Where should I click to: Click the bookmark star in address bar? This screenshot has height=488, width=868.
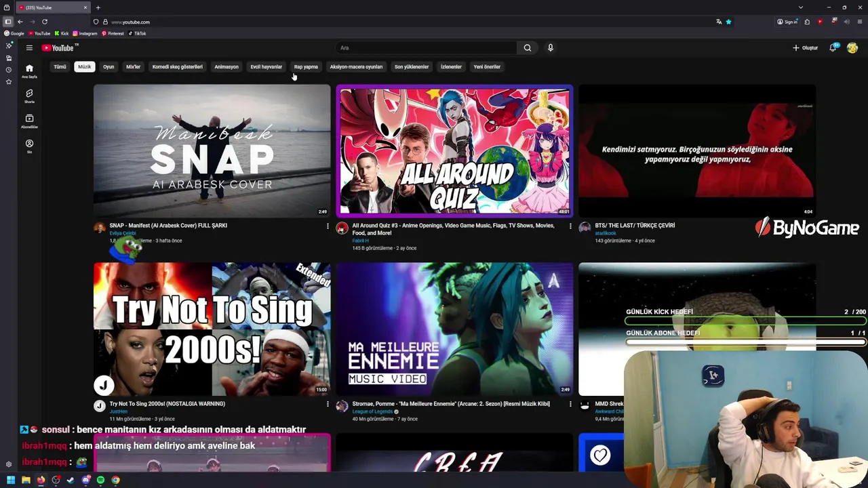click(x=729, y=22)
